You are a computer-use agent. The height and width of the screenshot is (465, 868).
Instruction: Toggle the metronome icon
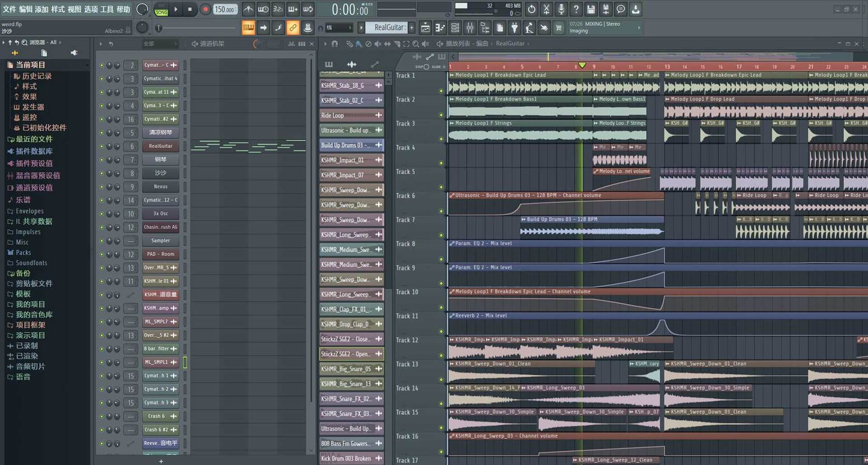tap(249, 9)
